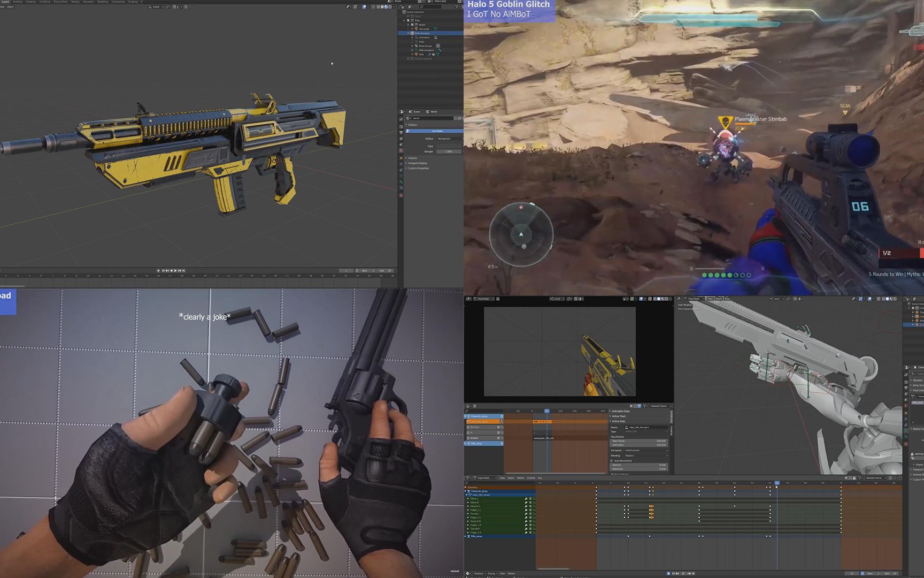Viewport: 924px width, 578px height.
Task: Click the Dope Sheet editor type icon
Action: (x=468, y=478)
